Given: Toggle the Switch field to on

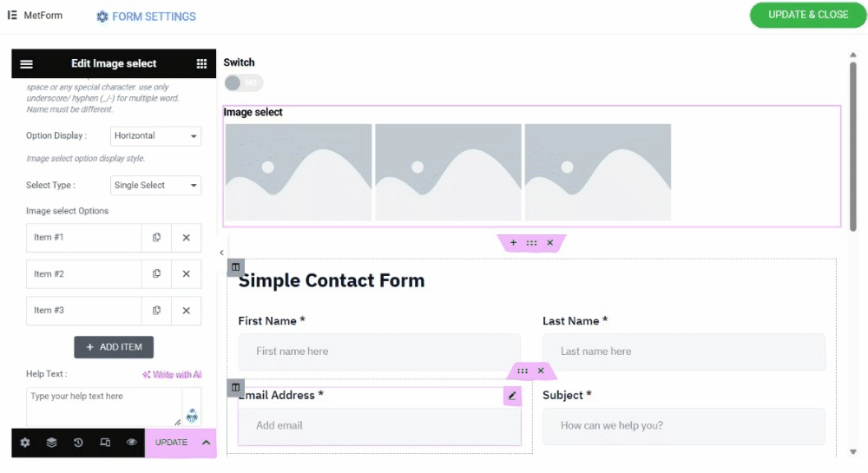Looking at the screenshot, I should (x=244, y=83).
